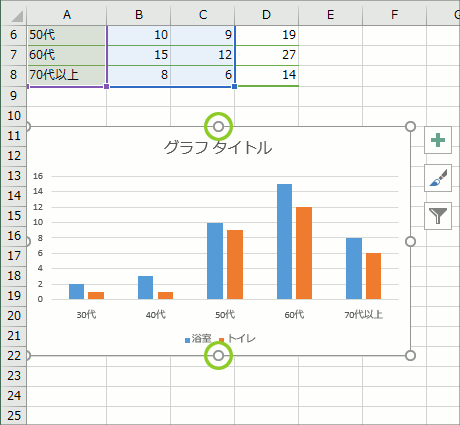
Task: Select cell B8 with value 8
Action: (139, 75)
